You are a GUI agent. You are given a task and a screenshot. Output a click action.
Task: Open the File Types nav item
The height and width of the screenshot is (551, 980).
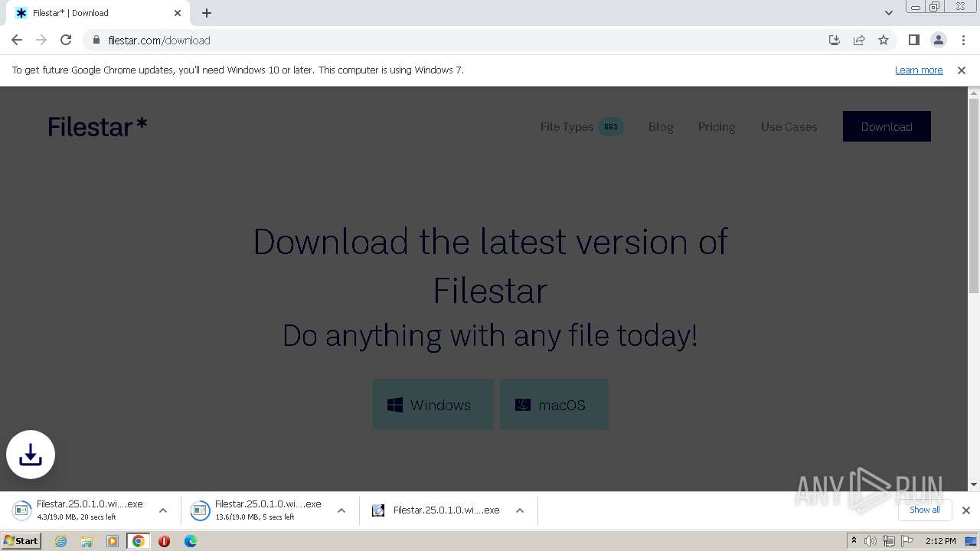pyautogui.click(x=567, y=127)
